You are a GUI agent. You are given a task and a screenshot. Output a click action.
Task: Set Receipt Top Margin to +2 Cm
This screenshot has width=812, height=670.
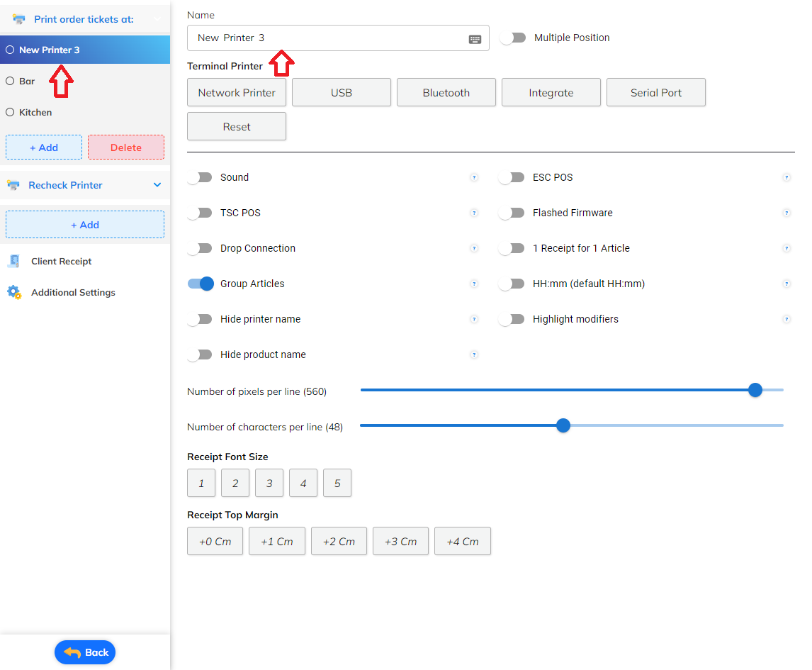339,542
